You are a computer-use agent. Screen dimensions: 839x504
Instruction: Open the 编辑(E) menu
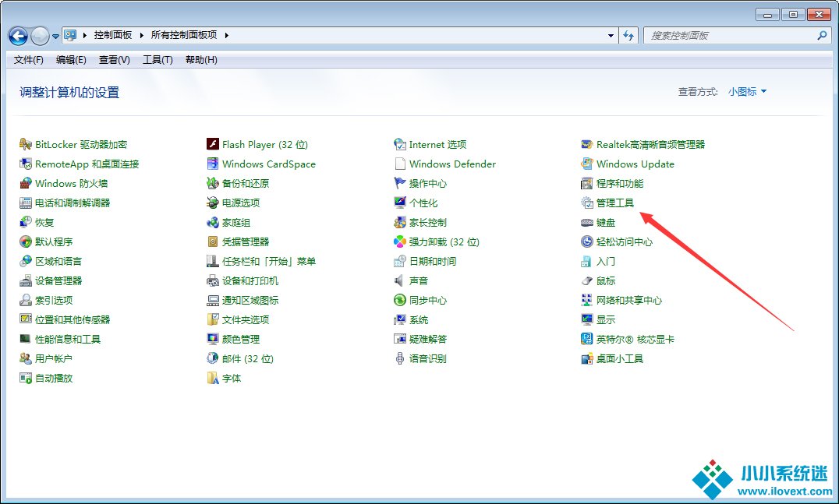coord(71,60)
